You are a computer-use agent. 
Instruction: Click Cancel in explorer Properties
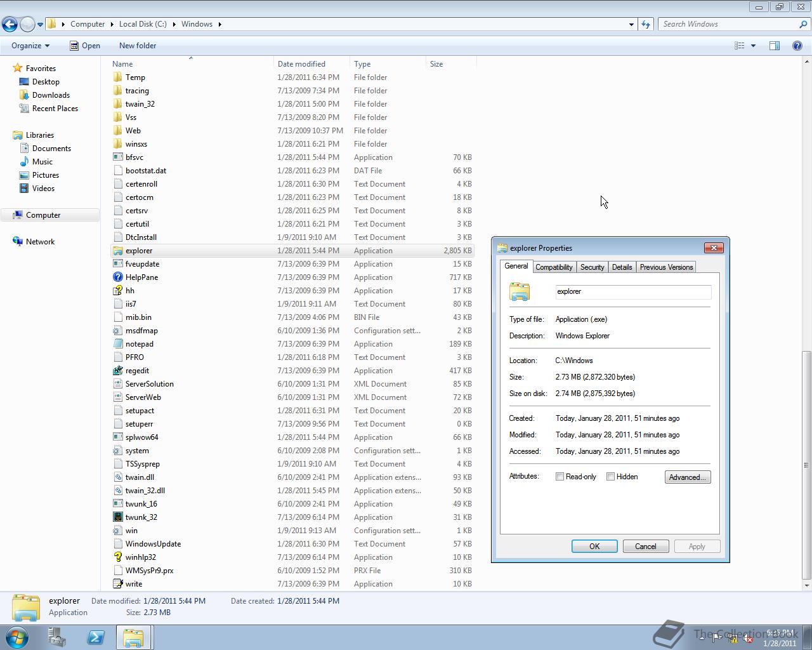[646, 547]
